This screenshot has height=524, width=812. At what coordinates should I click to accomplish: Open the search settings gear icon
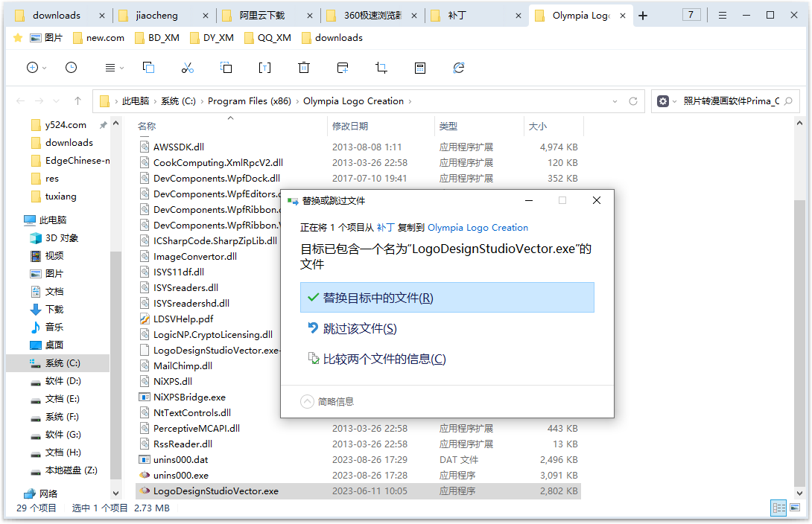click(663, 101)
